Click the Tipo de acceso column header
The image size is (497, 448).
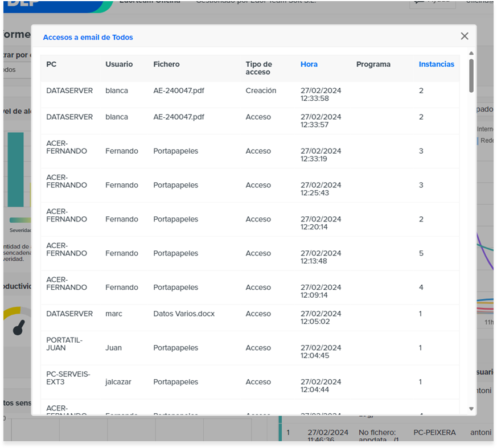tap(258, 68)
